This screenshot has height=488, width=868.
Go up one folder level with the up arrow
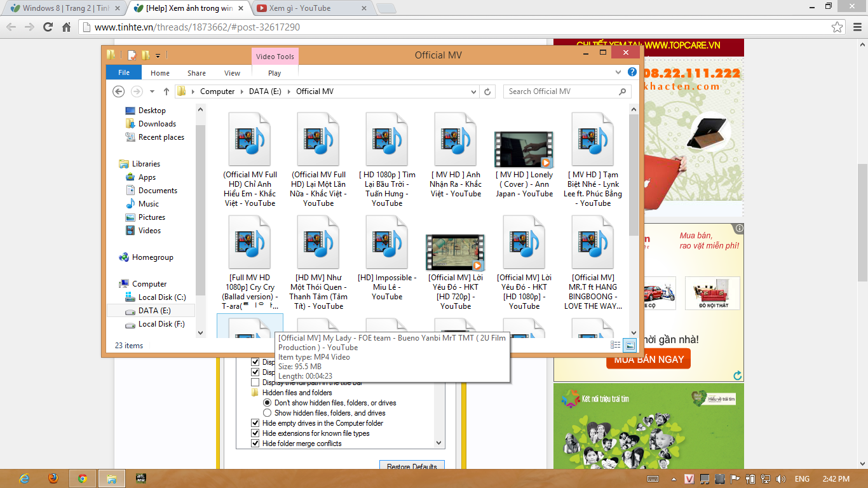166,91
